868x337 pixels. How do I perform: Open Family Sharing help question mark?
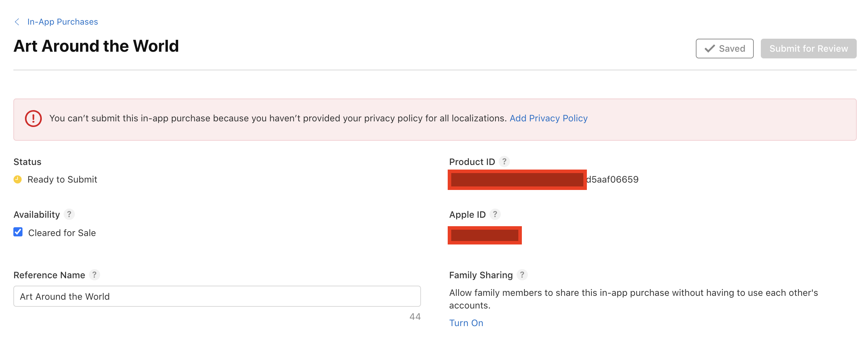pyautogui.click(x=522, y=275)
